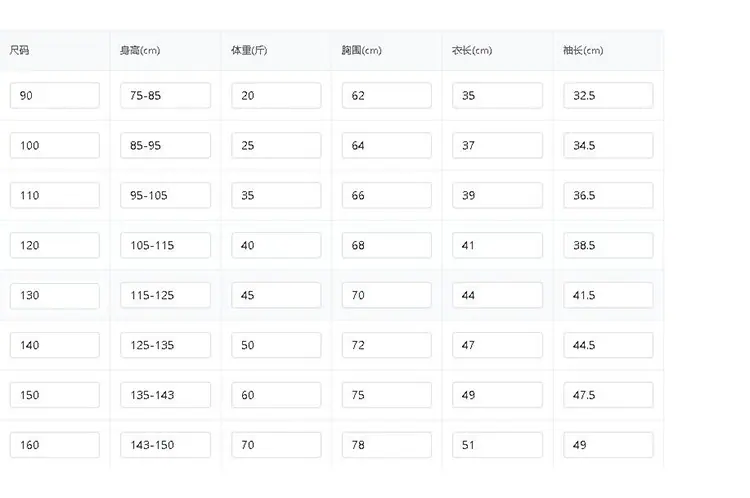Select the height field showing 75-85

coord(165,96)
